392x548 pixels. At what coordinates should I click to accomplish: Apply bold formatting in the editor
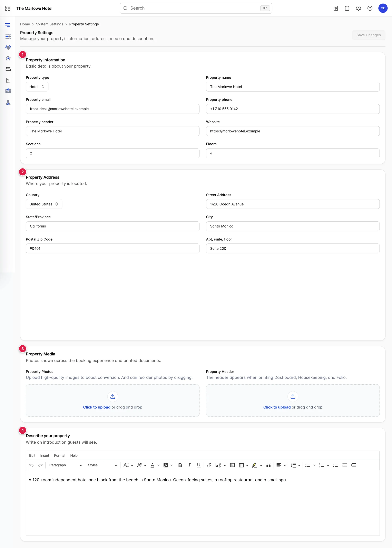pos(180,465)
